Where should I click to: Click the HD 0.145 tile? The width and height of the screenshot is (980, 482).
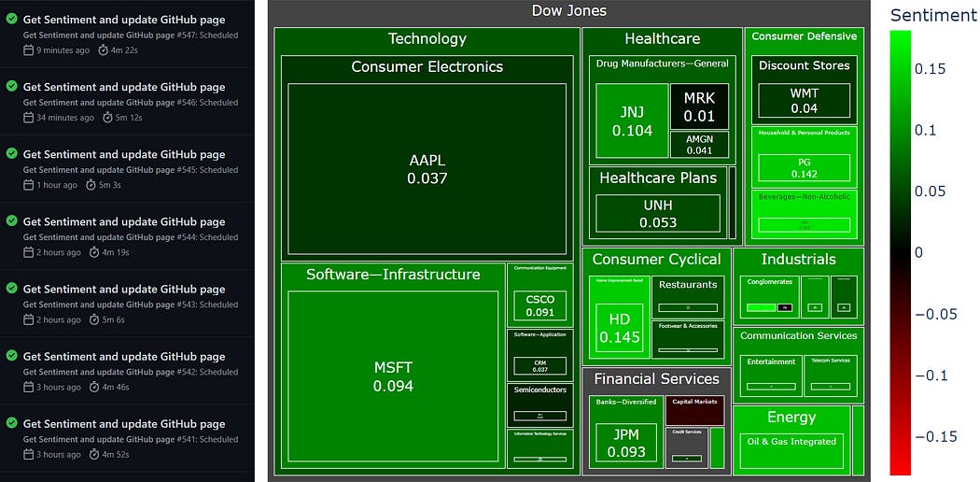pyautogui.click(x=620, y=328)
